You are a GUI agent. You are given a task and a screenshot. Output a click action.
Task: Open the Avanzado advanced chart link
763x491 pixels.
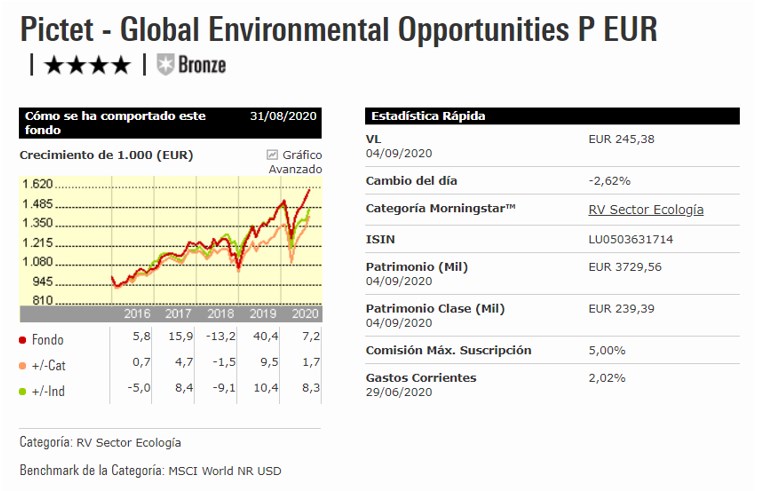295,169
